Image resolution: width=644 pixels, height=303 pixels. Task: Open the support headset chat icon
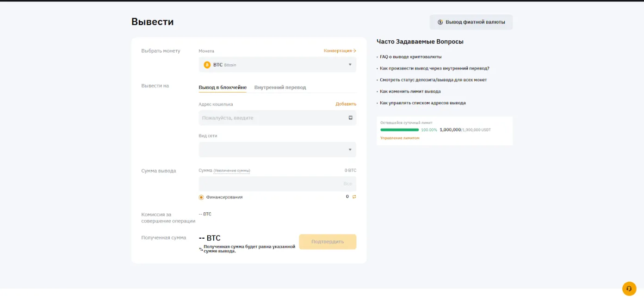629,289
